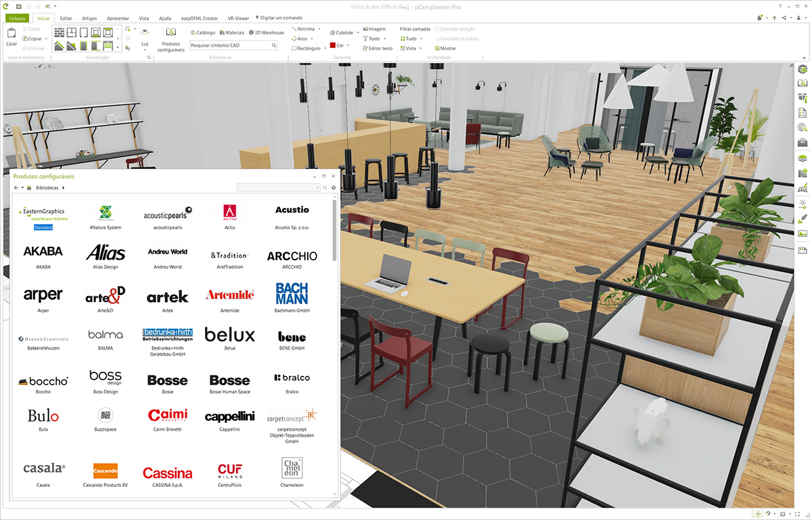This screenshot has height=520, width=812.
Task: Click Filtrar camadas
Action: [415, 29]
